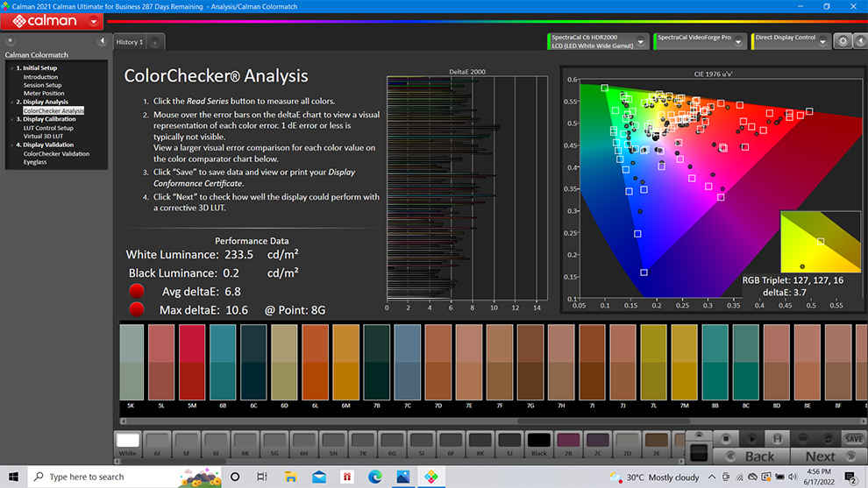
Task: Click the DeltaE 2000 bar chart
Action: [467, 188]
